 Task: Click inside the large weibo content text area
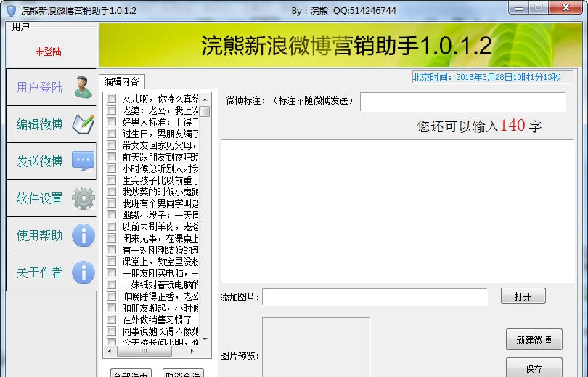point(398,211)
